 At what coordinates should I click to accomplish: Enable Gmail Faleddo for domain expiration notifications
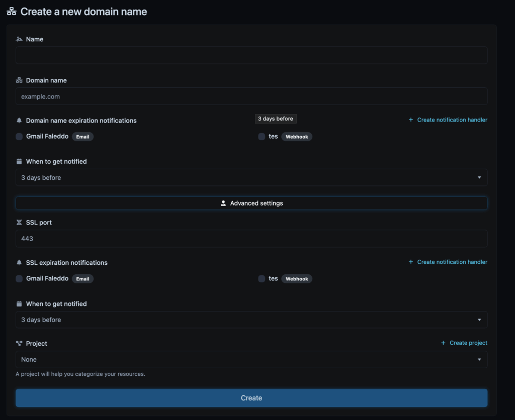19,137
